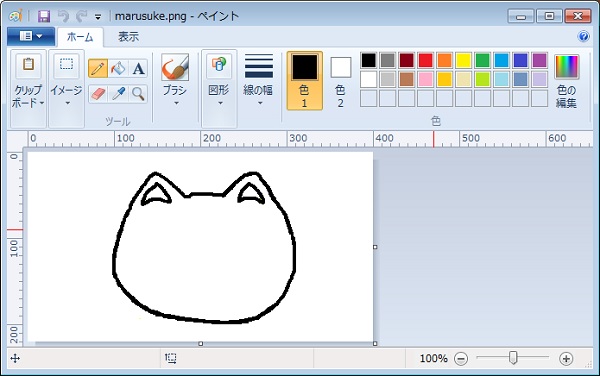This screenshot has height=376, width=600.
Task: Pick the gold color swatch
Action: [x=445, y=79]
